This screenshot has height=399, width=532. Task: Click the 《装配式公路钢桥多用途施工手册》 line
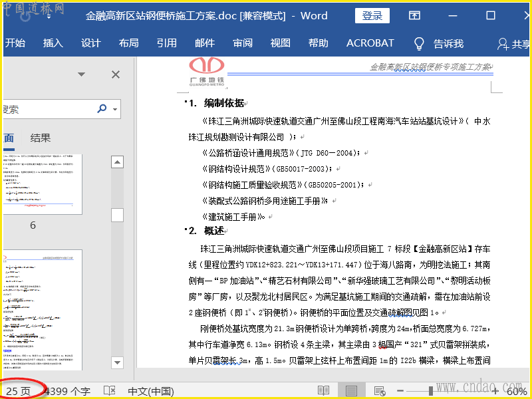coord(265,201)
